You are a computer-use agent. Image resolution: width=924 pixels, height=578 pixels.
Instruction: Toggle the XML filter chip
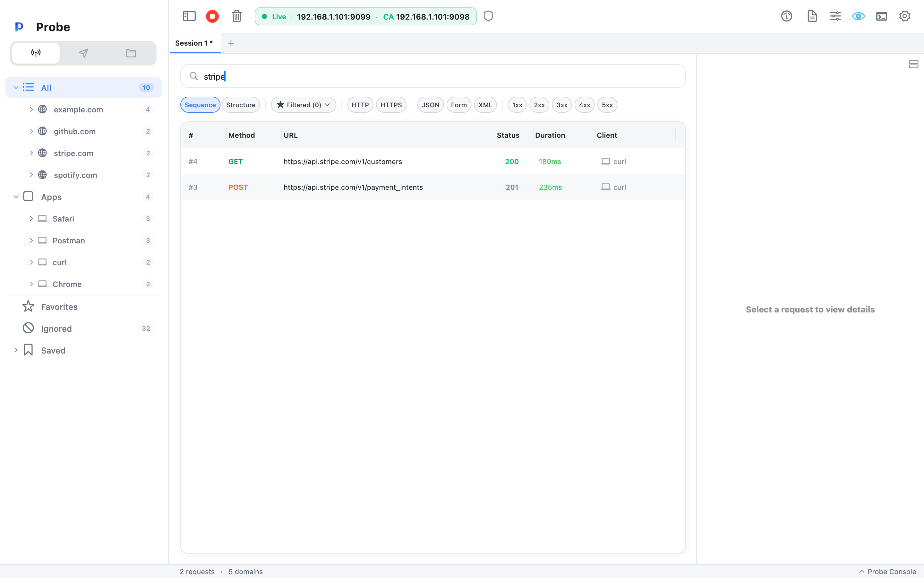tap(485, 105)
